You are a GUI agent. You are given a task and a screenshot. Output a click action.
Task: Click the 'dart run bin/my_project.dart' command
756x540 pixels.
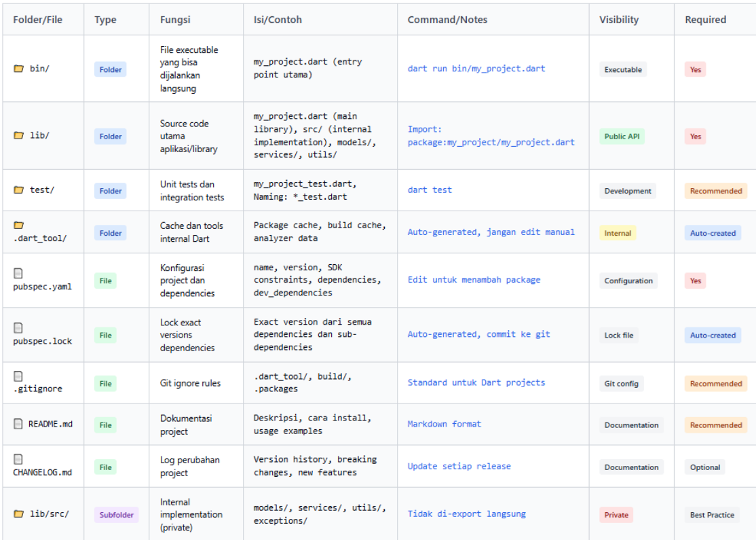click(476, 69)
